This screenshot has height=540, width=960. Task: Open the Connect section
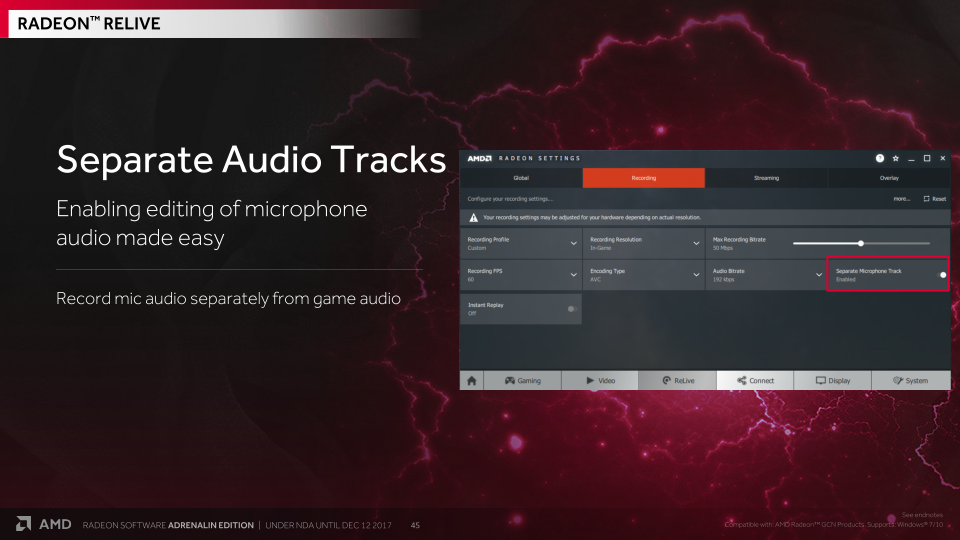(x=755, y=380)
